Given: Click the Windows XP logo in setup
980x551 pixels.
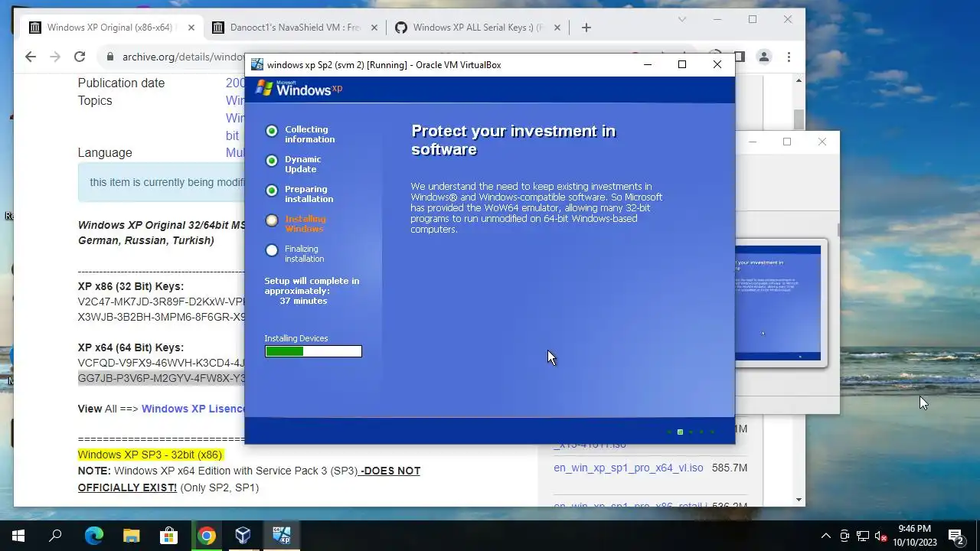Looking at the screenshot, I should tap(299, 89).
